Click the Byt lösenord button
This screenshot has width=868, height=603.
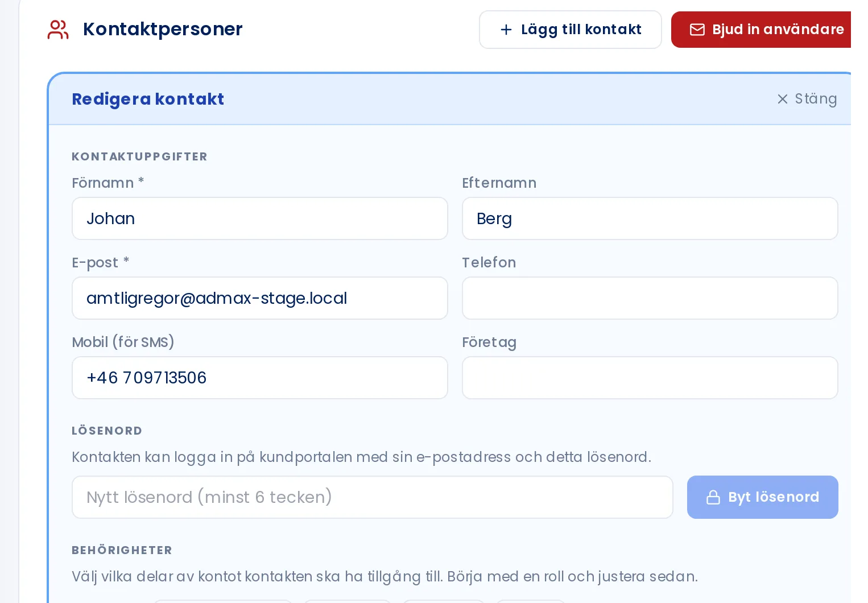point(763,497)
